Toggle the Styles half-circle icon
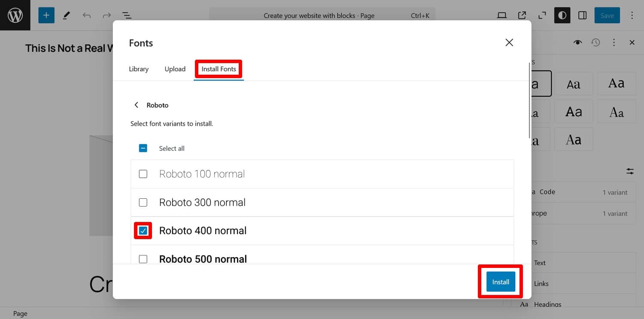The image size is (644, 319). point(562,15)
